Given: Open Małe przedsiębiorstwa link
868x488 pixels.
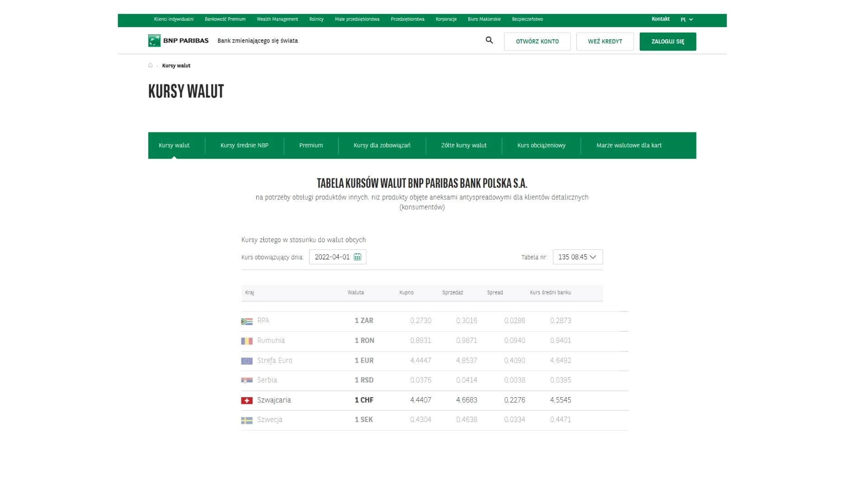Looking at the screenshot, I should tap(357, 19).
